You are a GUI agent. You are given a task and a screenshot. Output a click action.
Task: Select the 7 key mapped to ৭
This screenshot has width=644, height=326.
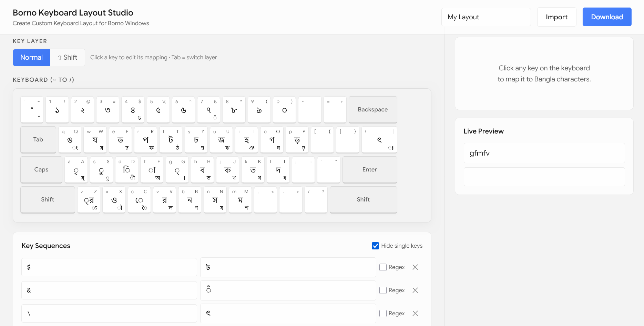tap(209, 110)
